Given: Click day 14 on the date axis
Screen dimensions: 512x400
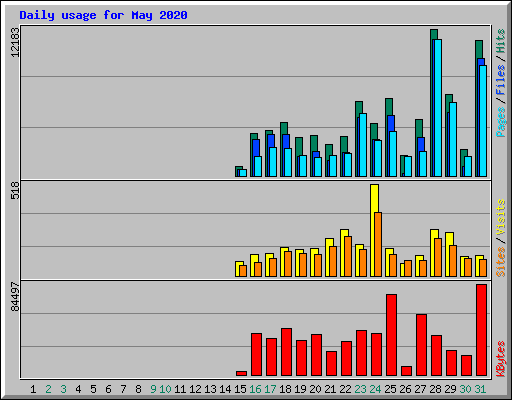Looking at the screenshot, I should 225,389.
